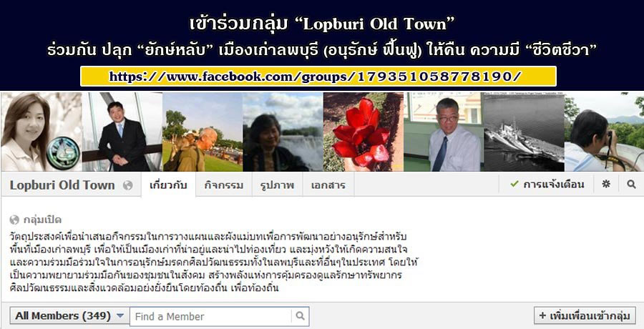The image size is (644, 329).
Task: Click the gear settings icon
Action: click(x=606, y=185)
